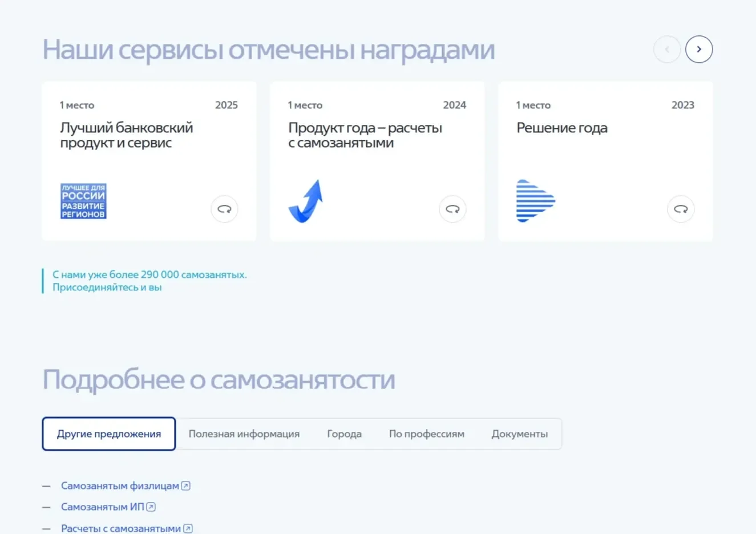Open external link icon next to Самозанятым физлицам
This screenshot has width=756, height=534.
click(185, 486)
